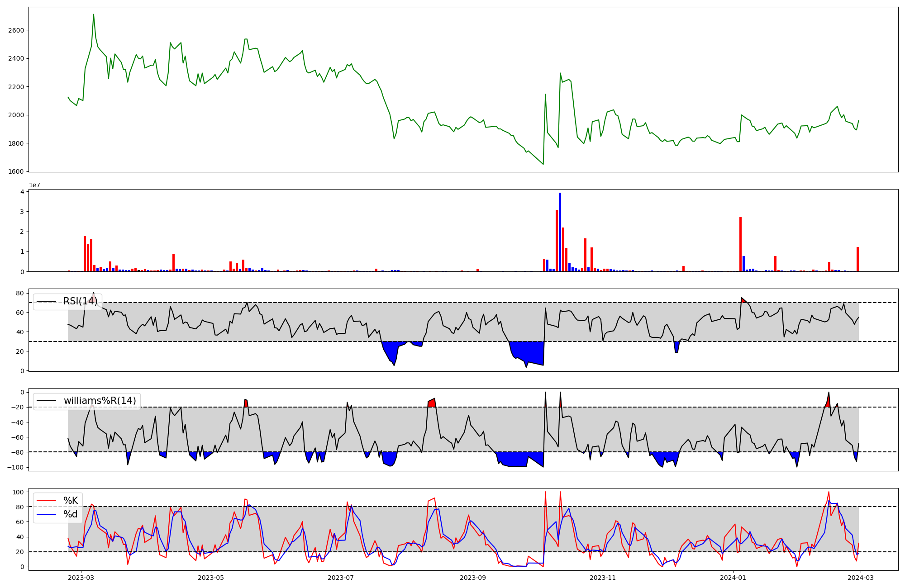The width and height of the screenshot is (905, 588).
Task: Click the 2023-07 date tick label
Action: [x=340, y=578]
